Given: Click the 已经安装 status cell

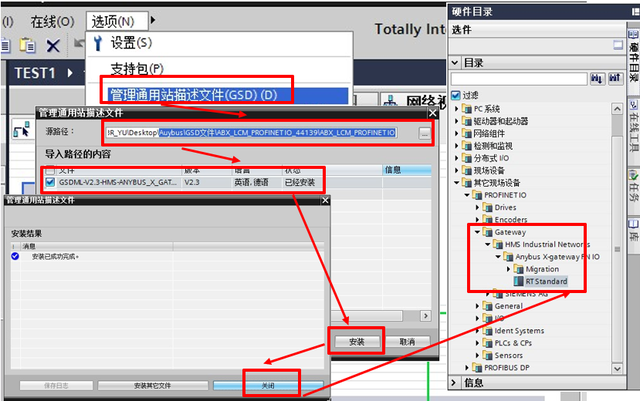Looking at the screenshot, I should click(x=300, y=183).
